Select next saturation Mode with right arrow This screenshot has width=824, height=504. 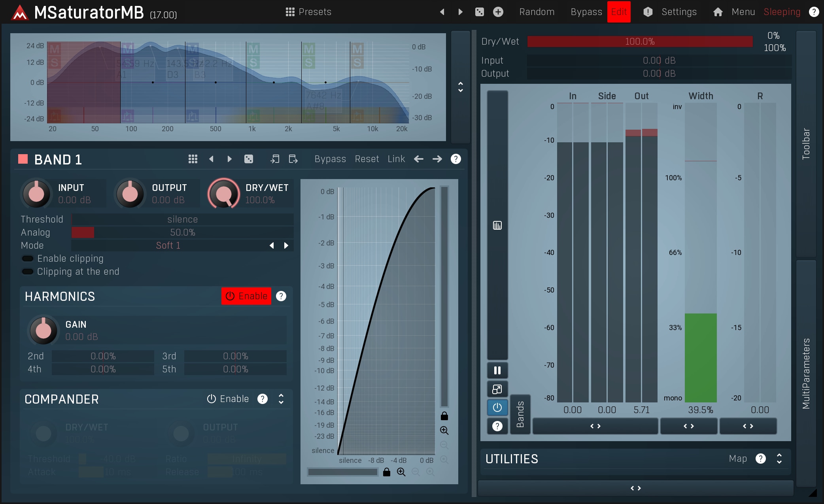[286, 245]
